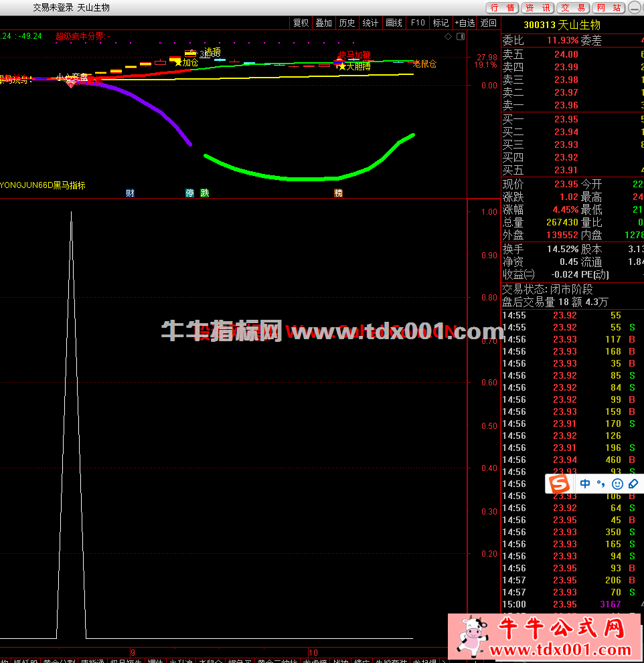This screenshot has height=663, width=644.
Task: Open the 行情 quotes tab
Action: [x=502, y=7]
